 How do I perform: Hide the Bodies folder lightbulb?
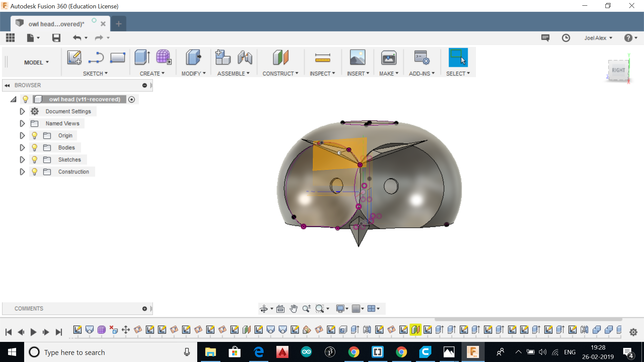click(35, 147)
